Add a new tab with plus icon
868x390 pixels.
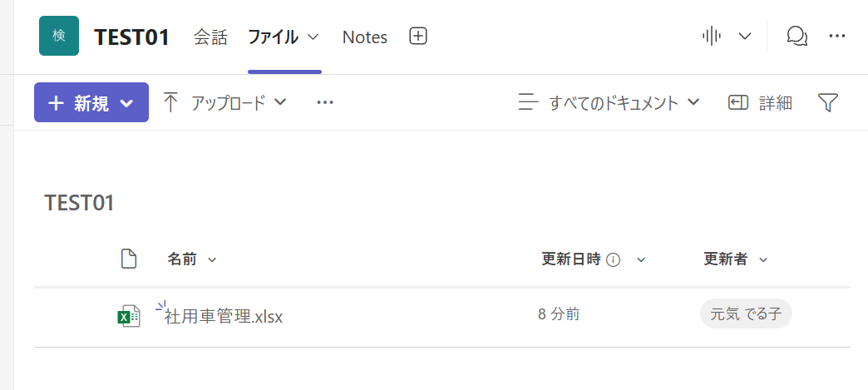[418, 36]
